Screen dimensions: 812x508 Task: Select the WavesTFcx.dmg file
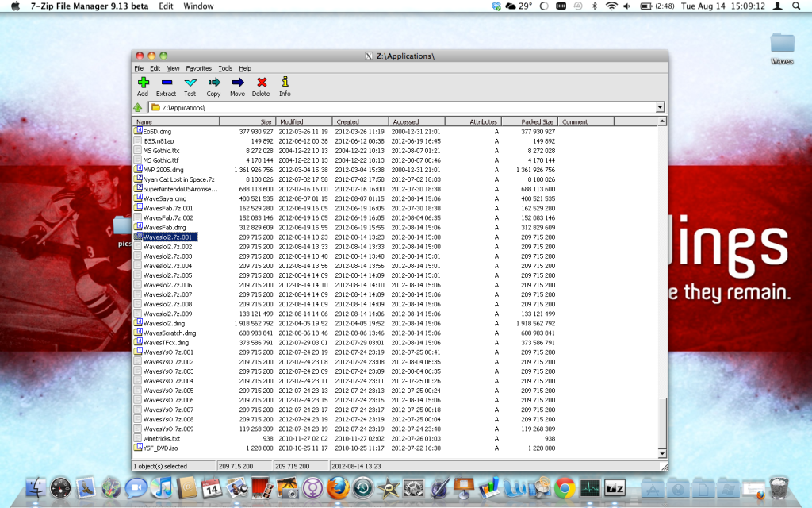166,343
